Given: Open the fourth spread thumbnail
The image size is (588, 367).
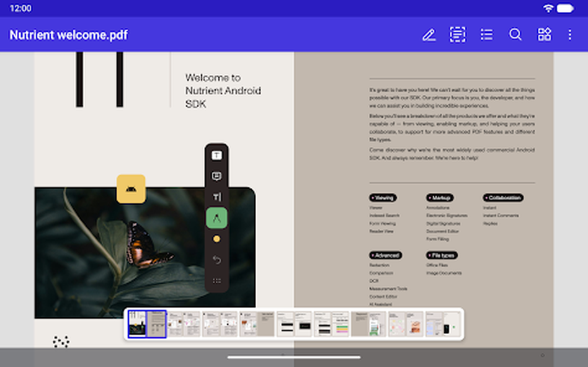Looking at the screenshot, I should (x=257, y=324).
